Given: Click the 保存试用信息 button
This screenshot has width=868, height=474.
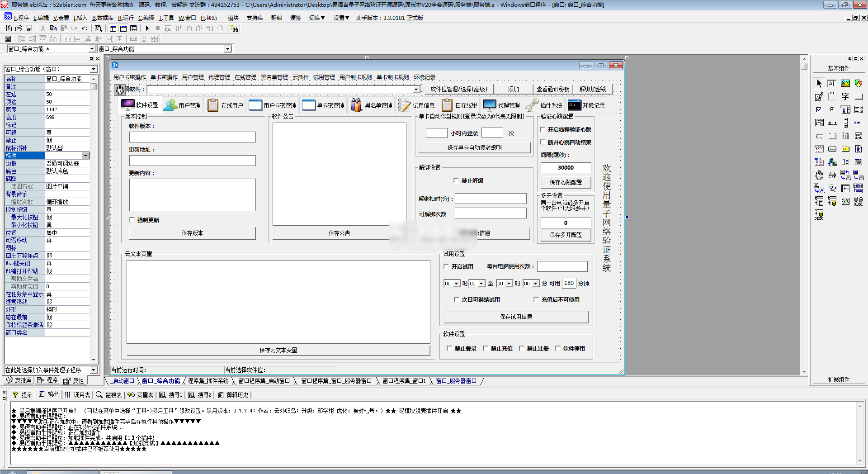Looking at the screenshot, I should click(516, 317).
